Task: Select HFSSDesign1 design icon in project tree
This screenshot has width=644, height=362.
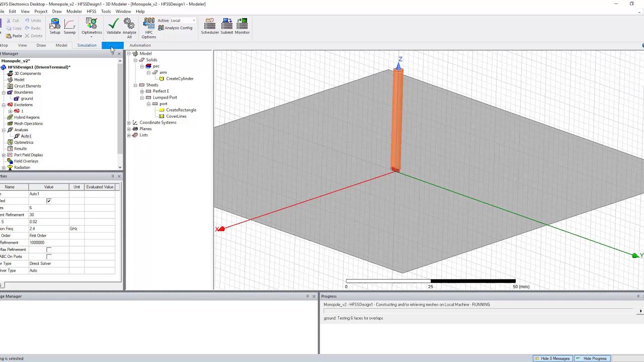Action: [4, 67]
